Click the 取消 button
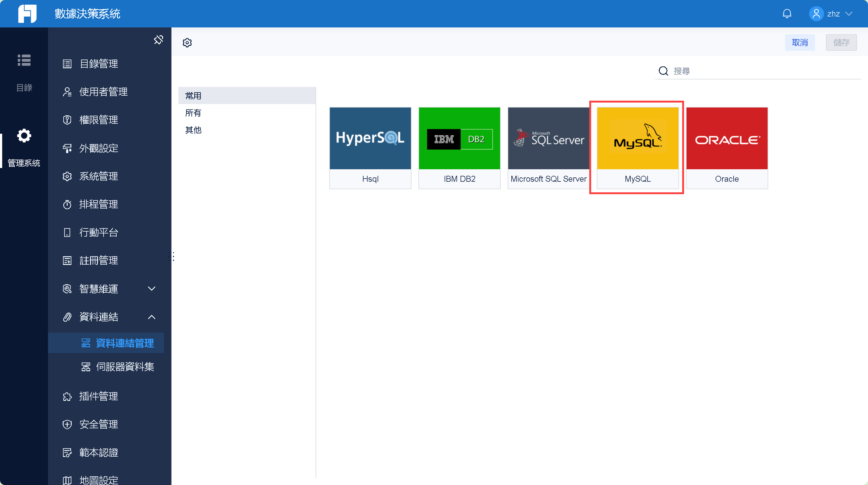 pyautogui.click(x=800, y=42)
